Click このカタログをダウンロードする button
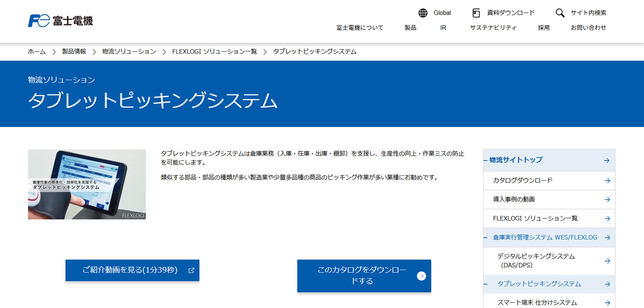644x308 pixels. 364,276
